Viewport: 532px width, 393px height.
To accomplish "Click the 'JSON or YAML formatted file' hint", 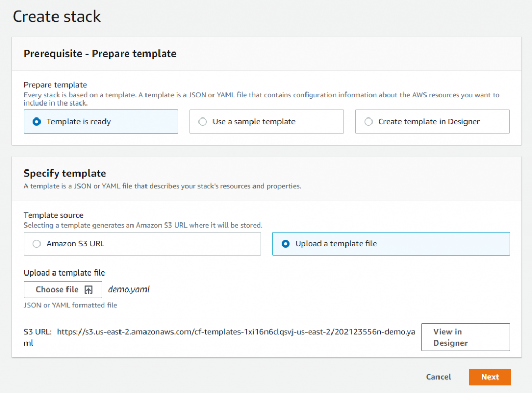I will (x=71, y=305).
